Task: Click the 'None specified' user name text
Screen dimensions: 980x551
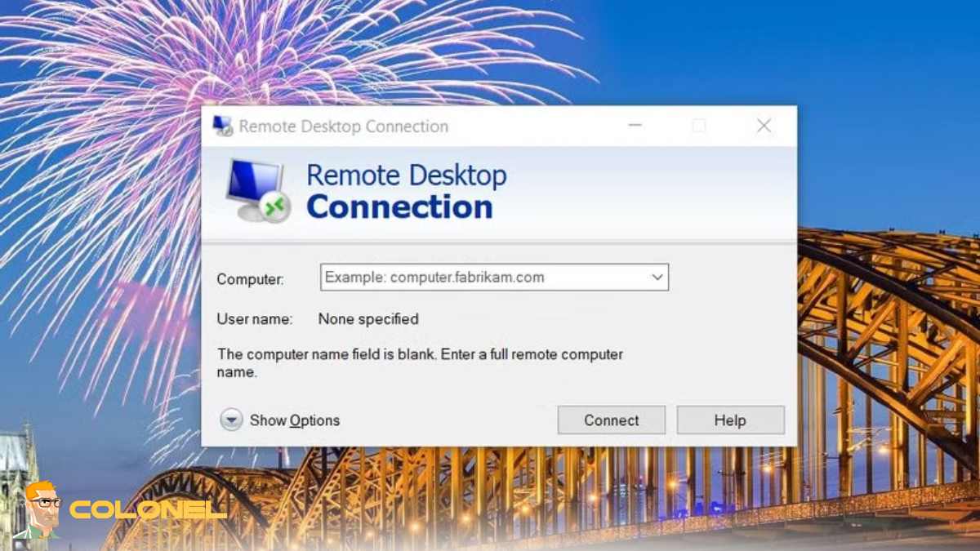Action: pos(368,319)
